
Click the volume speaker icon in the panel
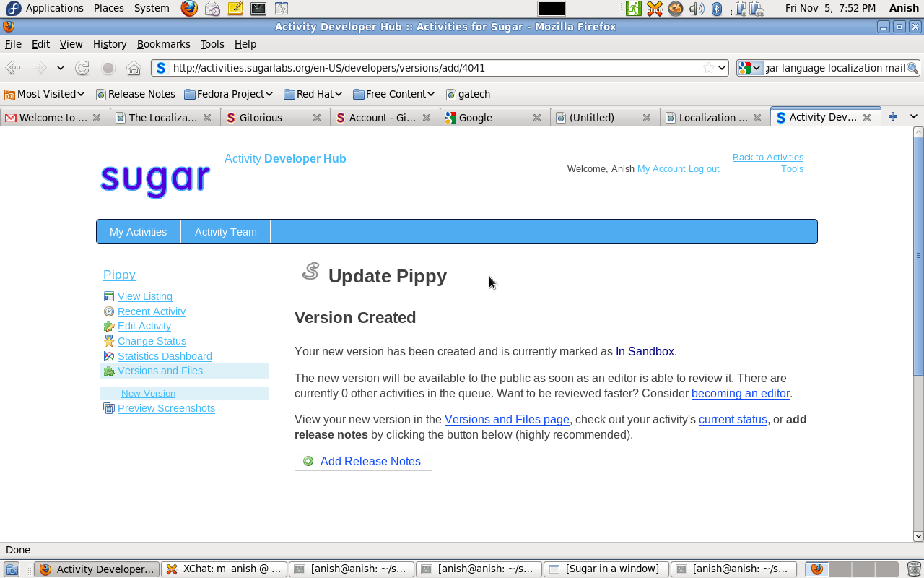[696, 9]
